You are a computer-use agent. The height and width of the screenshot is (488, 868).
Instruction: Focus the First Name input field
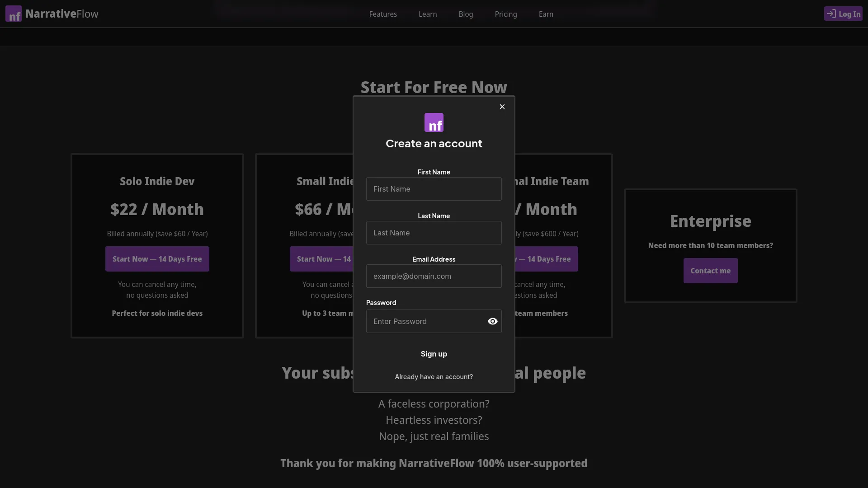(433, 189)
